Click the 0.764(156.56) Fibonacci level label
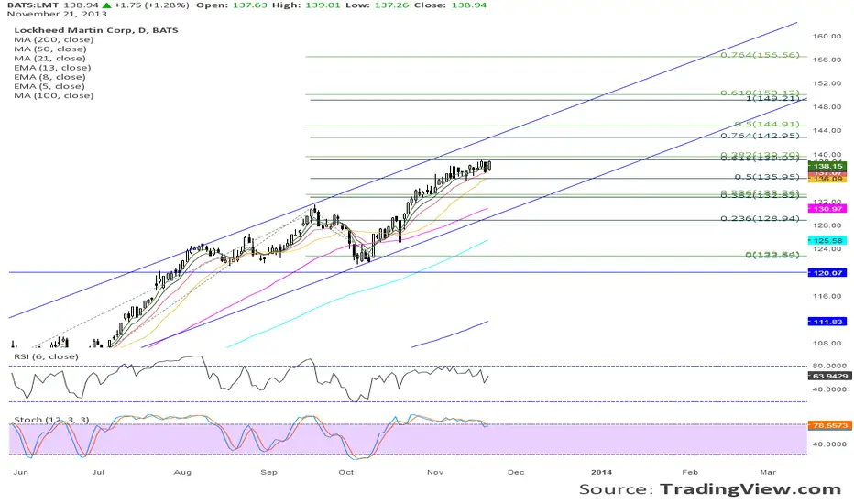The width and height of the screenshot is (854, 504). coord(760,55)
